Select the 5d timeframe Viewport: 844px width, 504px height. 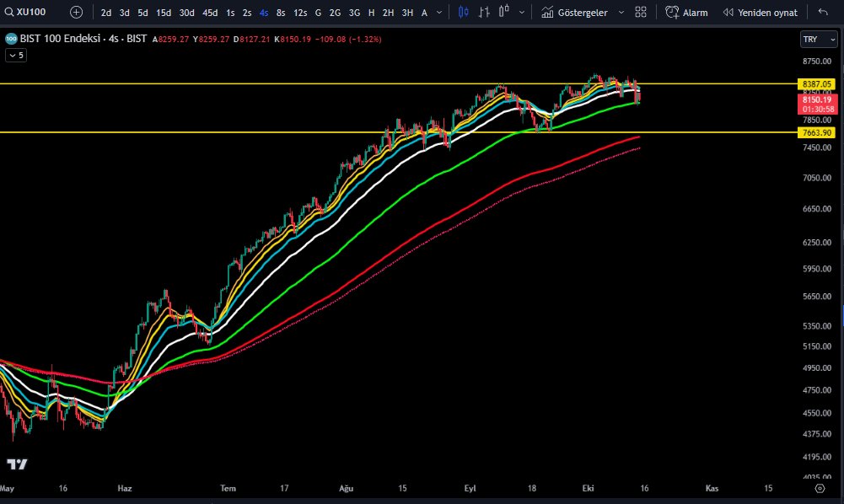pos(142,13)
